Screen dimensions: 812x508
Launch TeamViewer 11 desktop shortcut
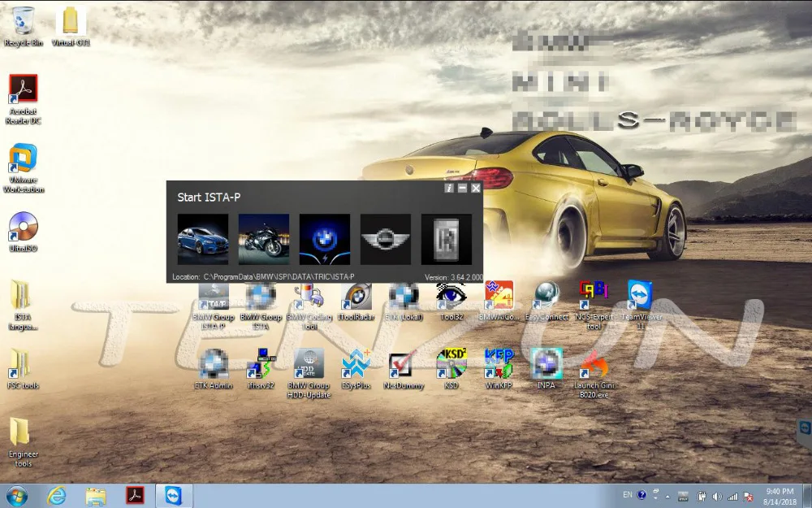pos(641,305)
